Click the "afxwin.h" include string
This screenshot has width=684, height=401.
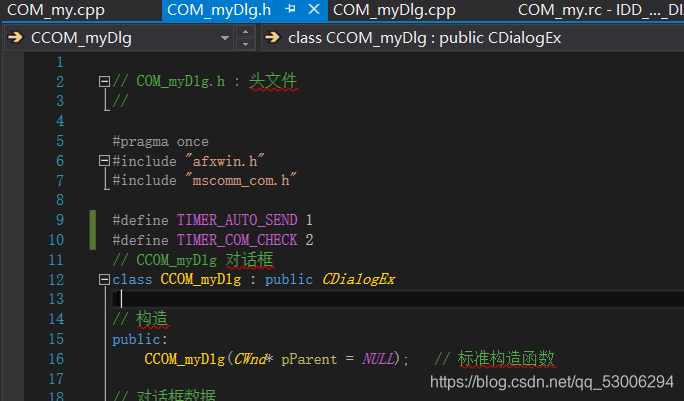pyautogui.click(x=225, y=161)
